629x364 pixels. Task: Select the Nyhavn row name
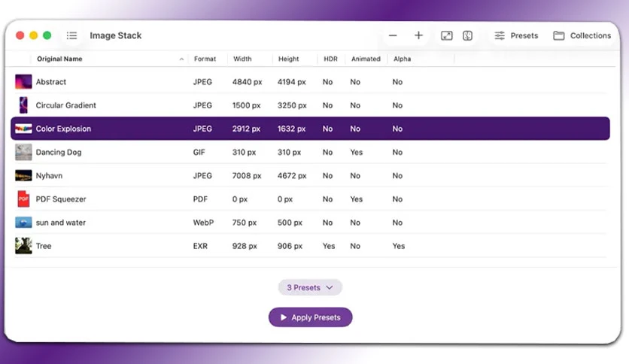(49, 175)
